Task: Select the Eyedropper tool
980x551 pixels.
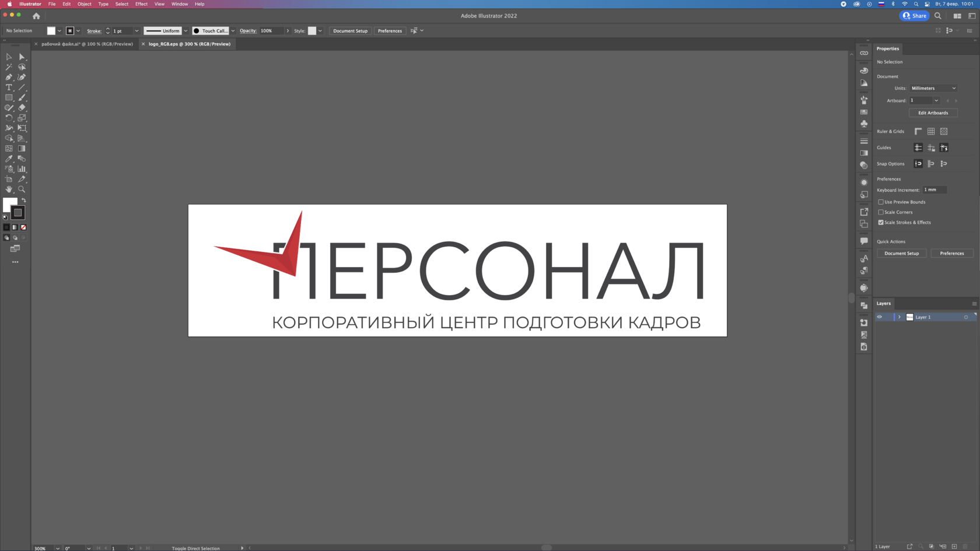Action: click(9, 159)
